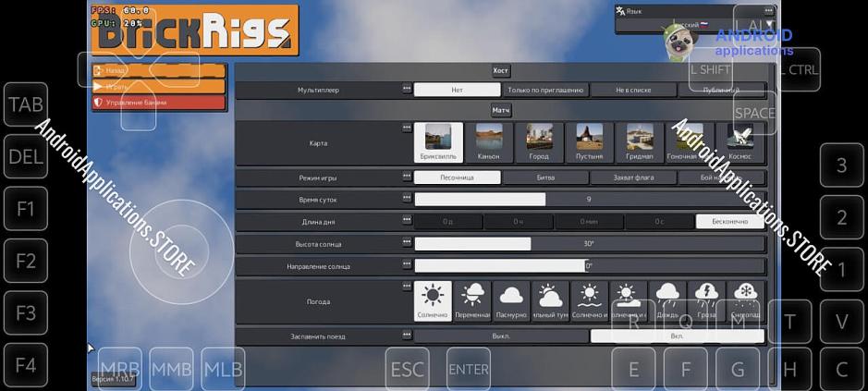Open options dots beside Направление солнца
This screenshot has height=391, width=868.
(407, 264)
